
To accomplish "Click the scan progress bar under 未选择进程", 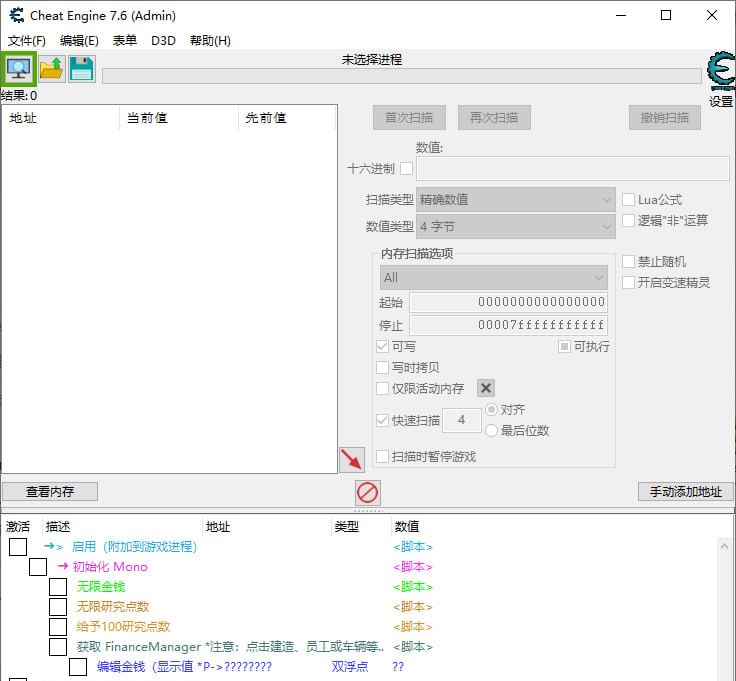I will (x=402, y=76).
